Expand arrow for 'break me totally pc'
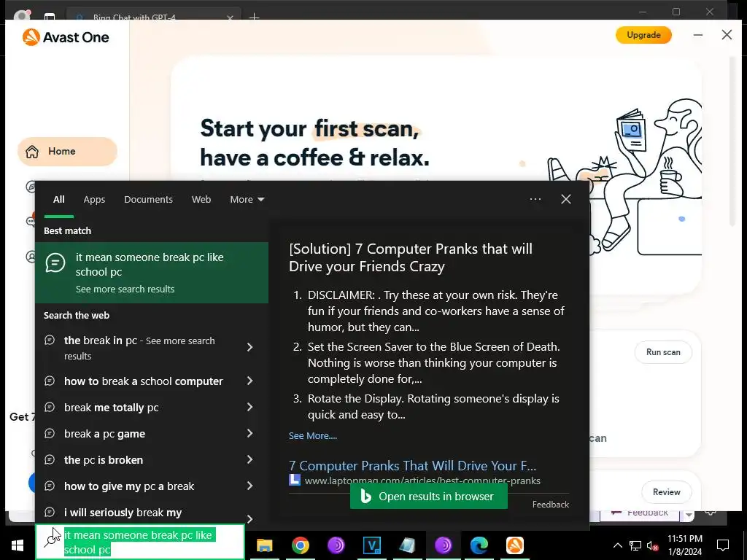Screen dimensions: 747x560 250,407
